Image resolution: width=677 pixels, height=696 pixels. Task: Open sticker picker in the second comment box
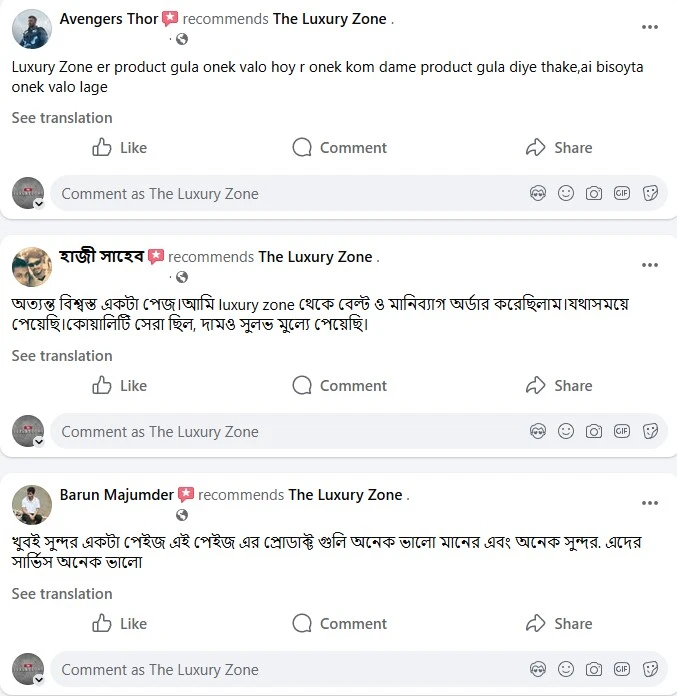tap(650, 432)
